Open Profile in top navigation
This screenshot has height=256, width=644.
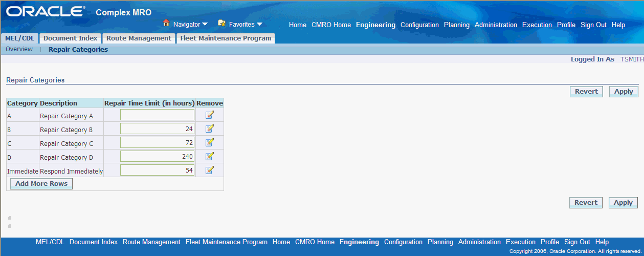coord(566,25)
